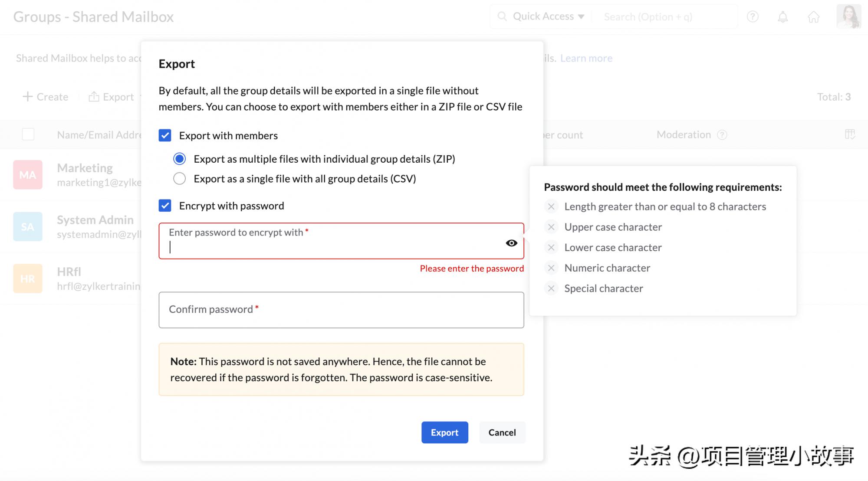The width and height of the screenshot is (868, 481).
Task: Cancel the export dialog
Action: pyautogui.click(x=502, y=432)
